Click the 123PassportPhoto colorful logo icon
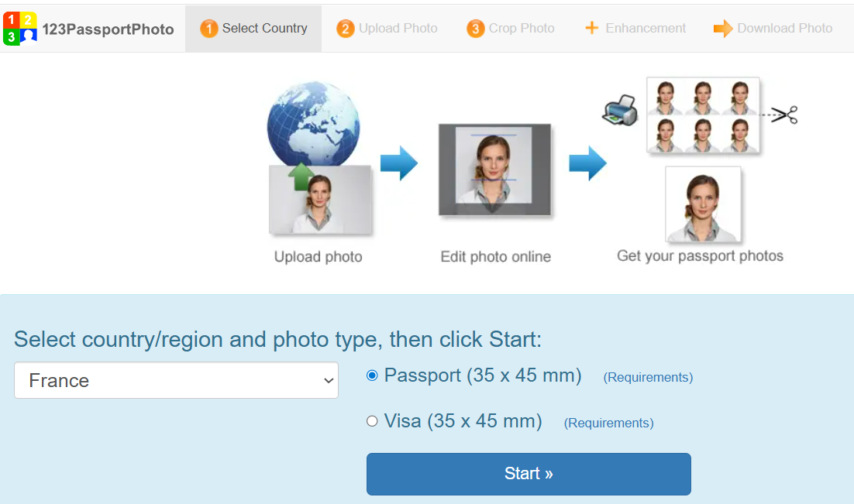Screen dimensions: 854x504 [x=20, y=29]
